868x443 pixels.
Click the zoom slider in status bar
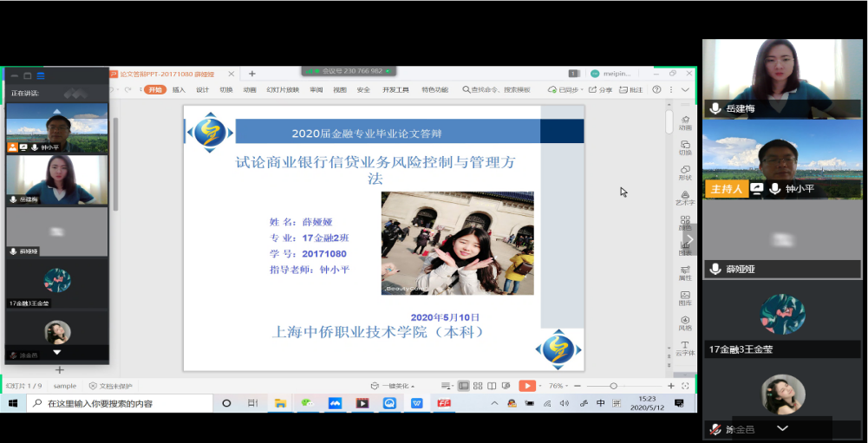(614, 386)
